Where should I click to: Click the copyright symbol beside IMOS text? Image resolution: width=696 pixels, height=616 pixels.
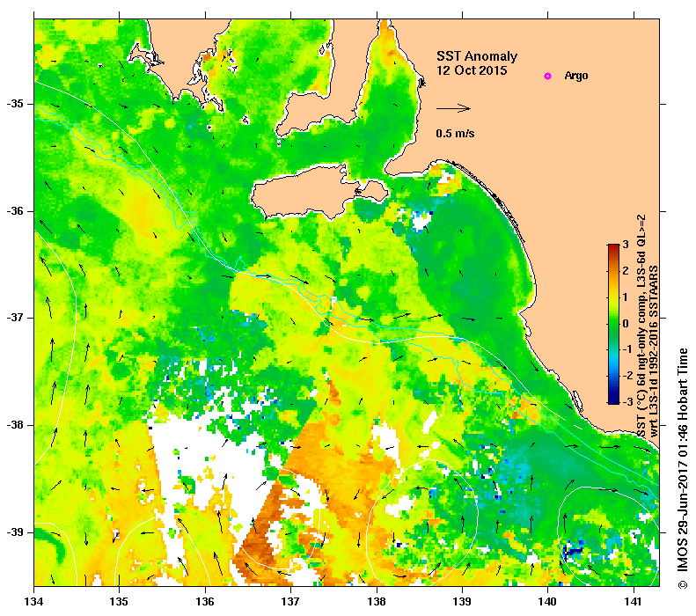pos(682,584)
